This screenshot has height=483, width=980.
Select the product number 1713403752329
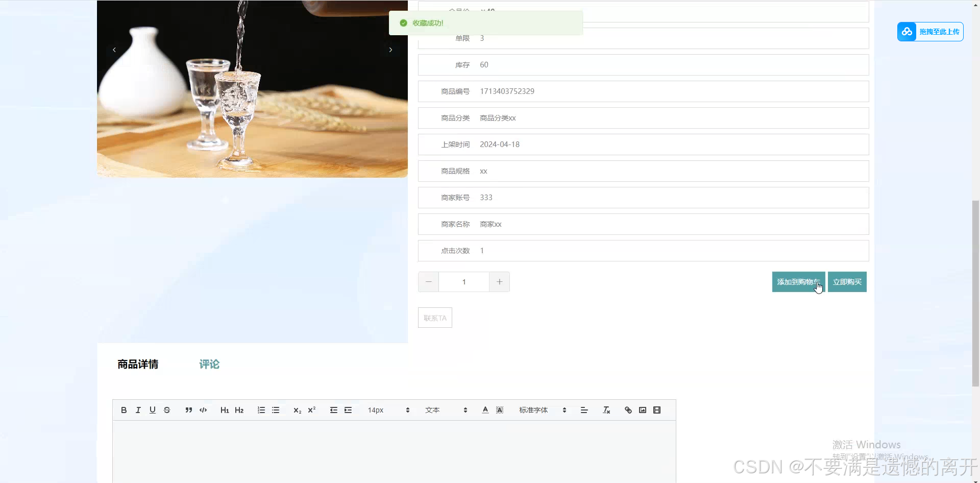[507, 91]
